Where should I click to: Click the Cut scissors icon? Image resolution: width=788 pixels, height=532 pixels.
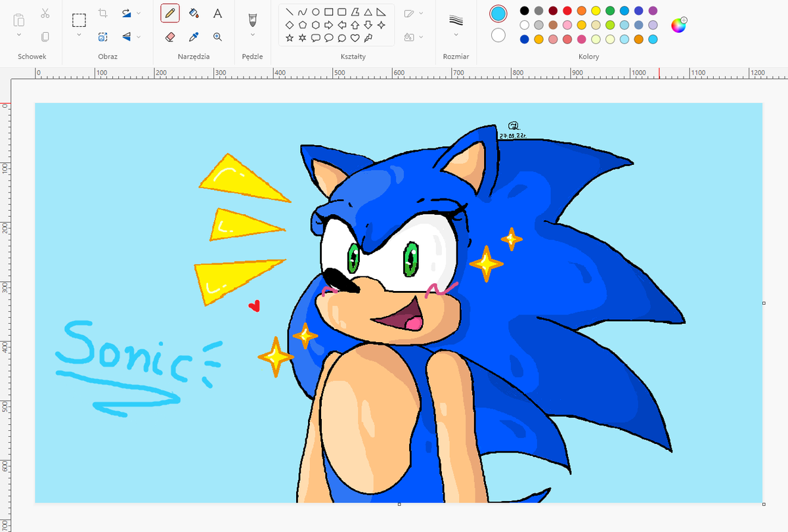click(45, 13)
